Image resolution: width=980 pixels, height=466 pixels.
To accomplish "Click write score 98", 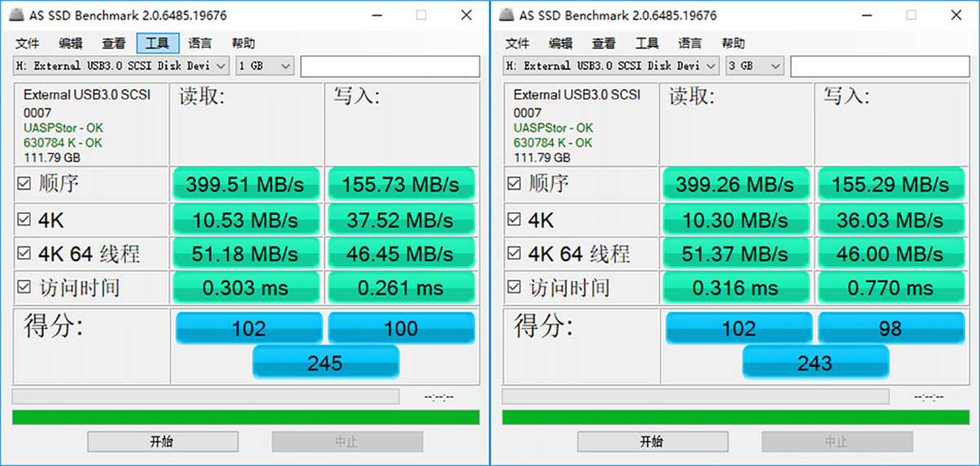I will [x=891, y=328].
